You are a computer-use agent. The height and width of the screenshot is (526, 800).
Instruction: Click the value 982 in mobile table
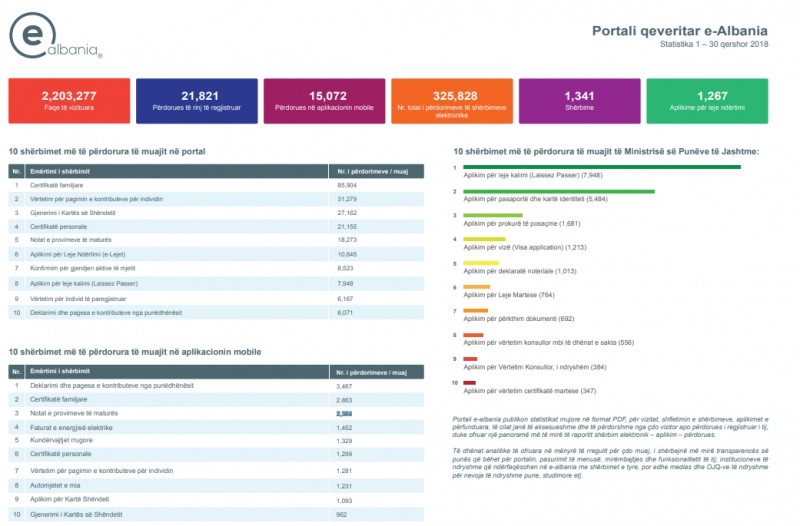point(341,515)
